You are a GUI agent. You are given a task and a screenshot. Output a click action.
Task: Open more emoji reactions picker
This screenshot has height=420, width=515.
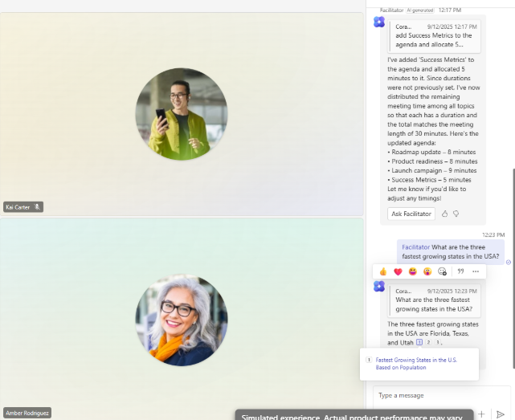[442, 271]
